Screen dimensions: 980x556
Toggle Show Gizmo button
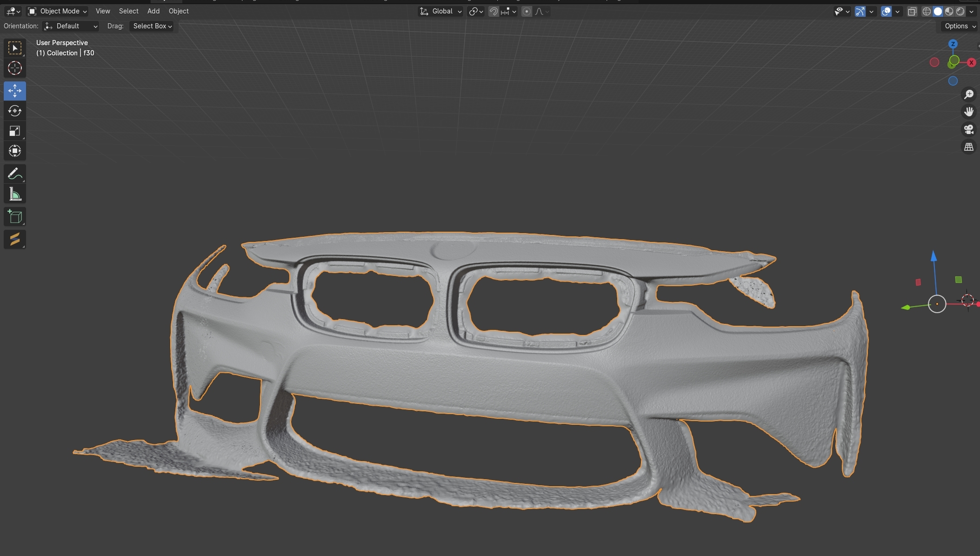coord(860,12)
